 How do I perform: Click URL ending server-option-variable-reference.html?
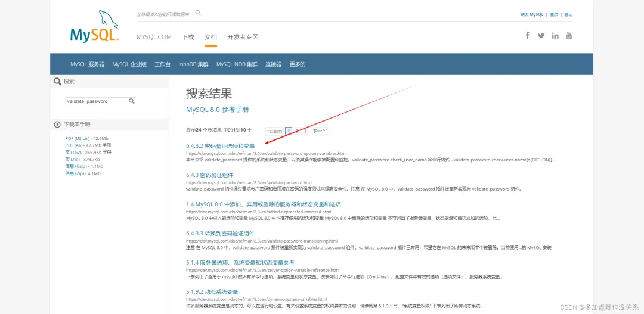(x=262, y=270)
